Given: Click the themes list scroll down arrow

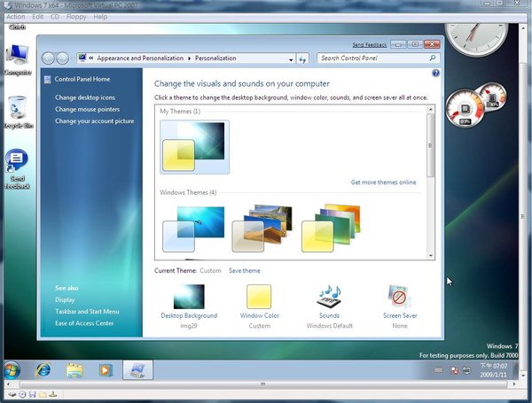Looking at the screenshot, I should point(431,256).
